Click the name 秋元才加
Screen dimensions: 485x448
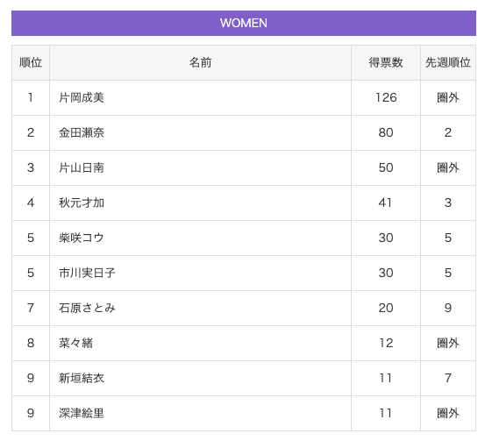(82, 203)
